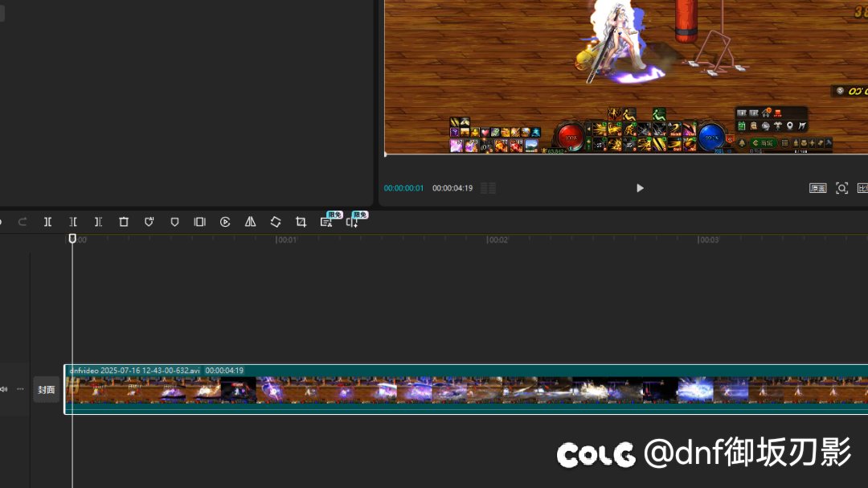The height and width of the screenshot is (488, 868).
Task: Click the preview zoom magnifier icon
Action: (x=842, y=188)
